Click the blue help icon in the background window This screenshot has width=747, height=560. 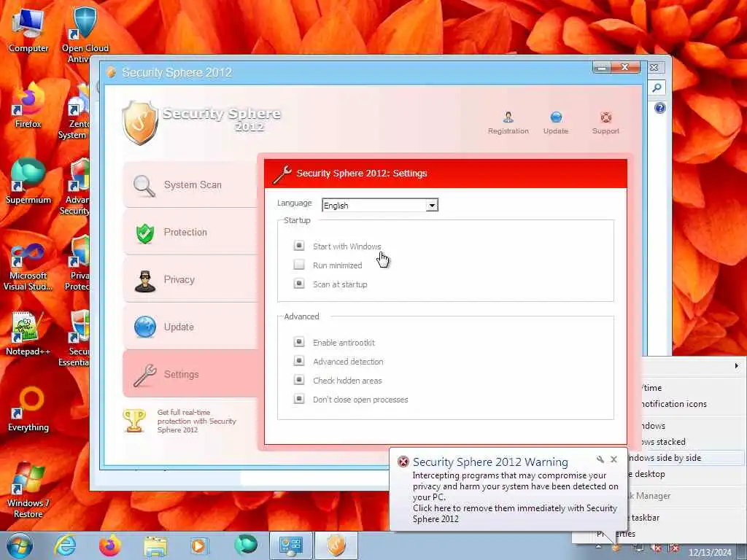pyautogui.click(x=659, y=108)
